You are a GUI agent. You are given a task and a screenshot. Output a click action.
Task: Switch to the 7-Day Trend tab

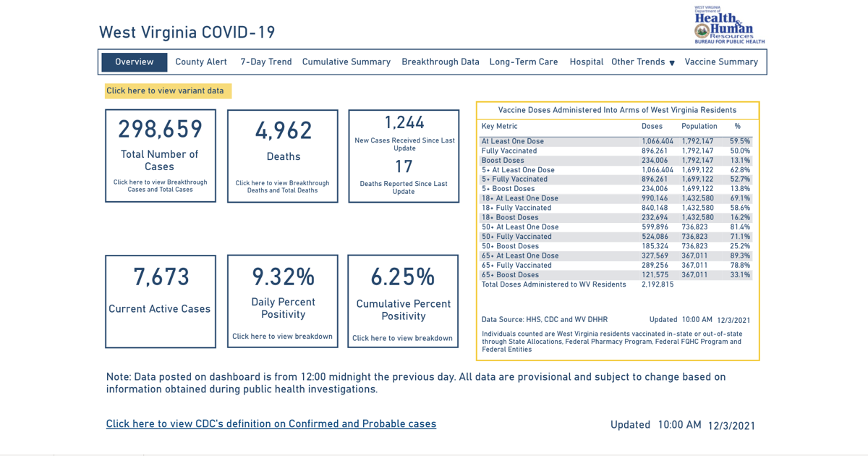(x=266, y=62)
